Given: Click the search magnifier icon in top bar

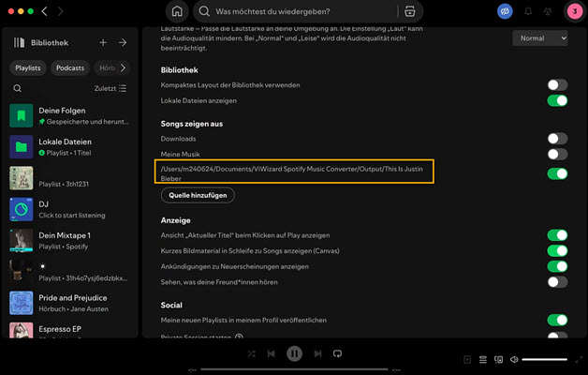Looking at the screenshot, I should (x=204, y=11).
